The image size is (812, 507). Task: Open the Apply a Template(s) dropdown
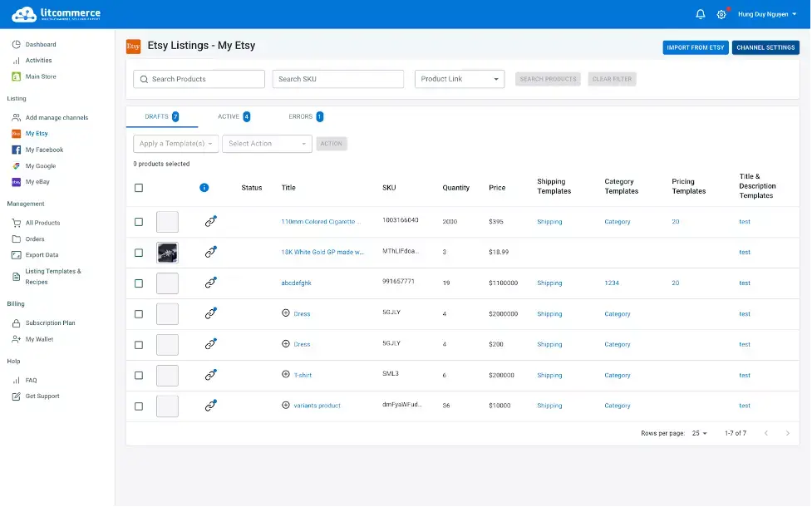176,144
